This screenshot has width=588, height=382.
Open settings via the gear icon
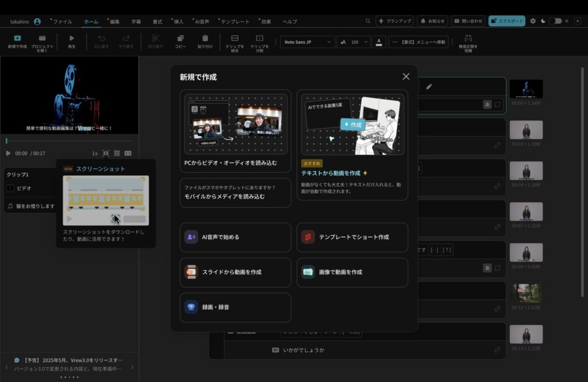tap(533, 21)
